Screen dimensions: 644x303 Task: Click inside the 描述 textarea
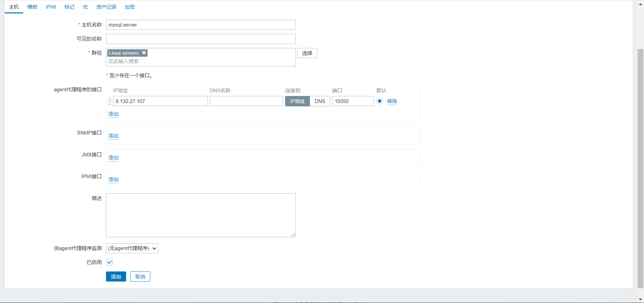pyautogui.click(x=201, y=215)
